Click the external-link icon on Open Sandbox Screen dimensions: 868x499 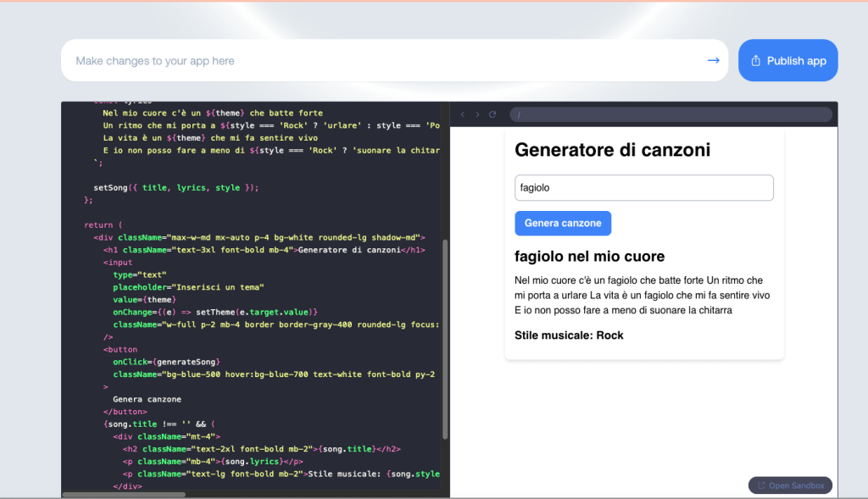pyautogui.click(x=760, y=485)
